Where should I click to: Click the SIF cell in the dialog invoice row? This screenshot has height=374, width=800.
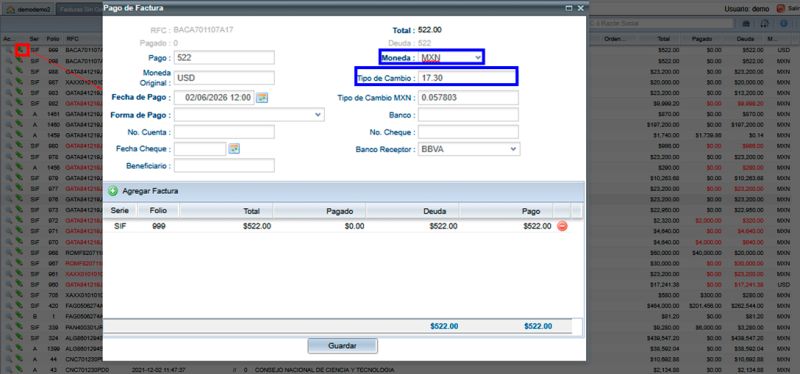tap(121, 226)
